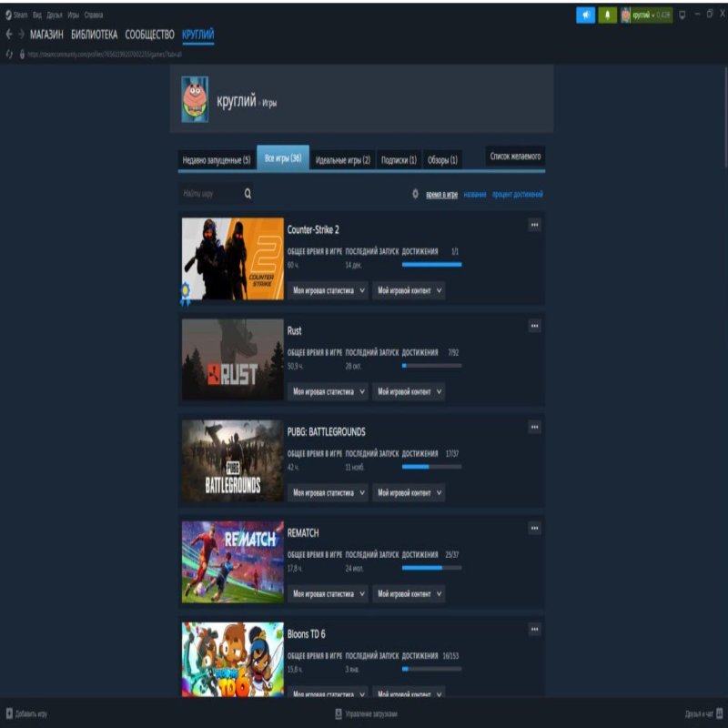728x728 pixels.
Task: Open the three-dot menu for Counter-Strike 2
Action: (x=534, y=226)
